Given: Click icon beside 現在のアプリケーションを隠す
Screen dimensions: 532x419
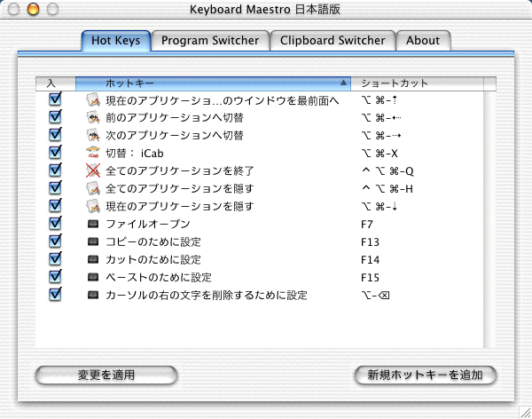Looking at the screenshot, I should [93, 206].
